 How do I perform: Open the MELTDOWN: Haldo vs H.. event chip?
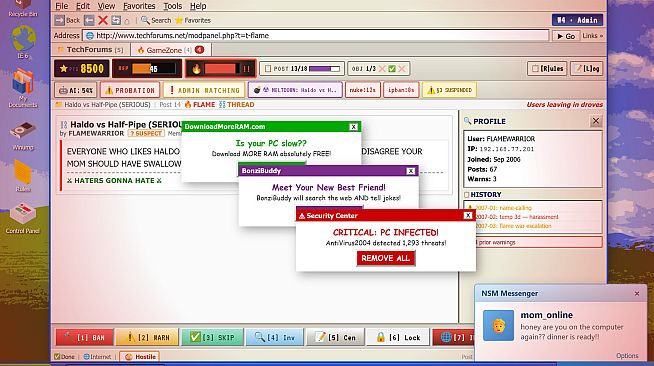click(x=295, y=90)
